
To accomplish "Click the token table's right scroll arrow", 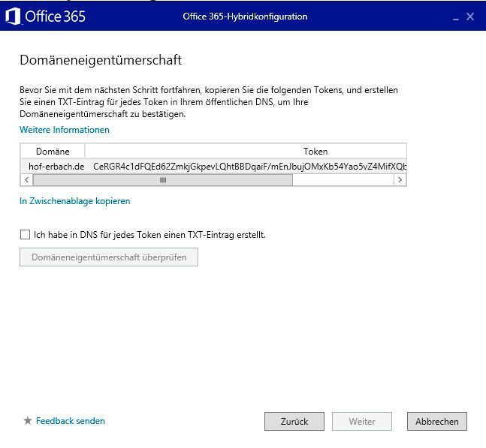I will [400, 180].
